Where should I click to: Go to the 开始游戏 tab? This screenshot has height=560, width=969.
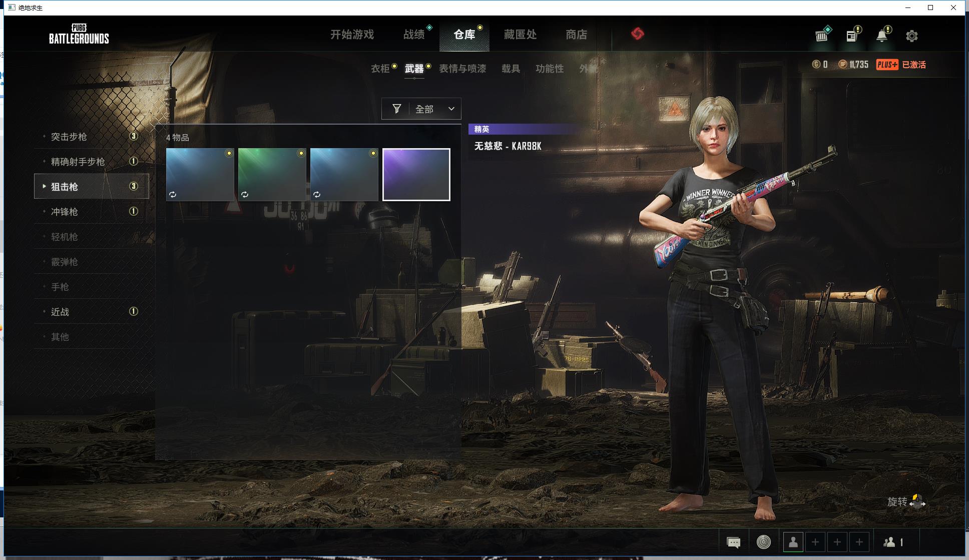(352, 35)
